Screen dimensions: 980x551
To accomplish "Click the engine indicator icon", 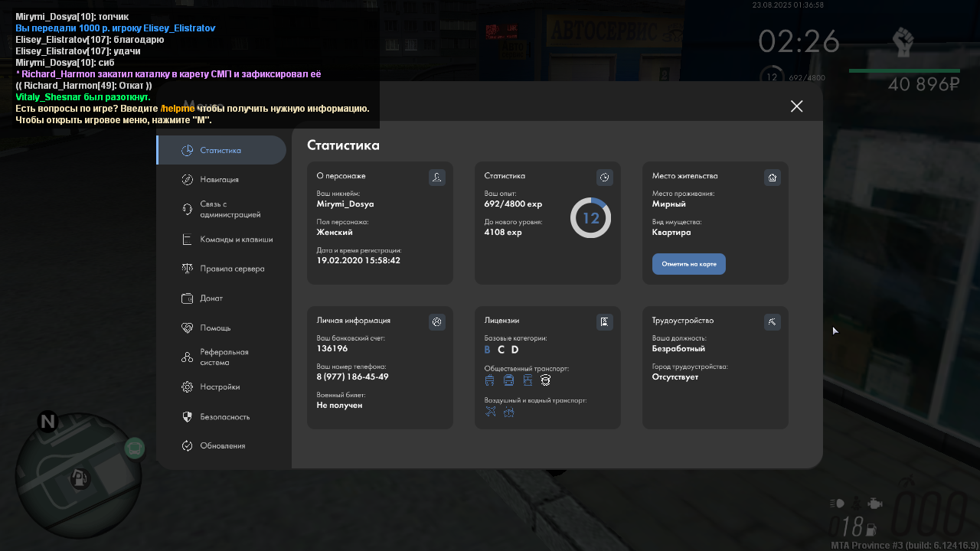I will click(876, 504).
